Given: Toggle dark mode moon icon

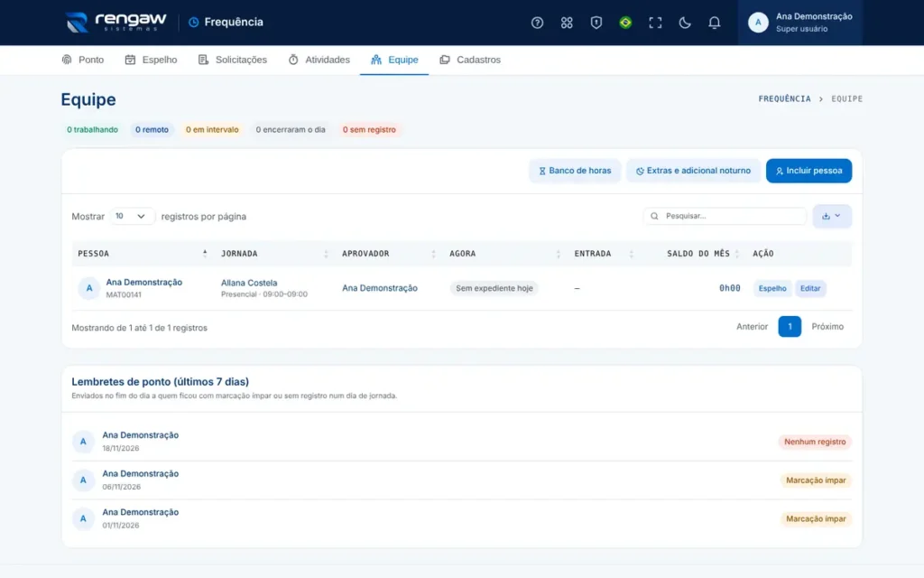Looking at the screenshot, I should 684,23.
